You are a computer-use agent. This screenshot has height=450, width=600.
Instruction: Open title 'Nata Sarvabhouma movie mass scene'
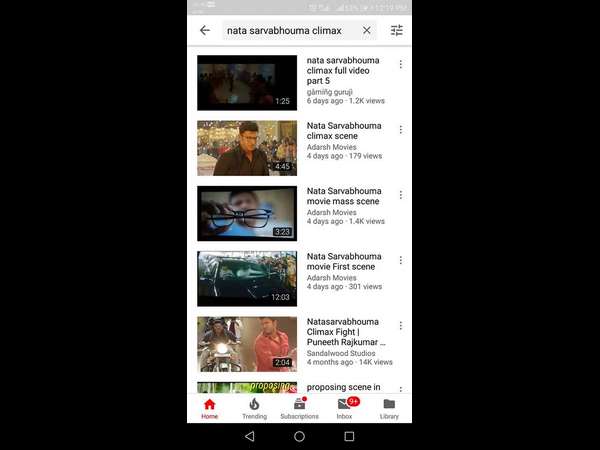pyautogui.click(x=344, y=196)
